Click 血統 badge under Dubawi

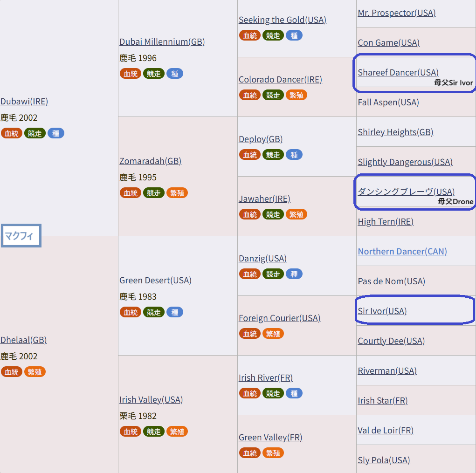pyautogui.click(x=12, y=133)
